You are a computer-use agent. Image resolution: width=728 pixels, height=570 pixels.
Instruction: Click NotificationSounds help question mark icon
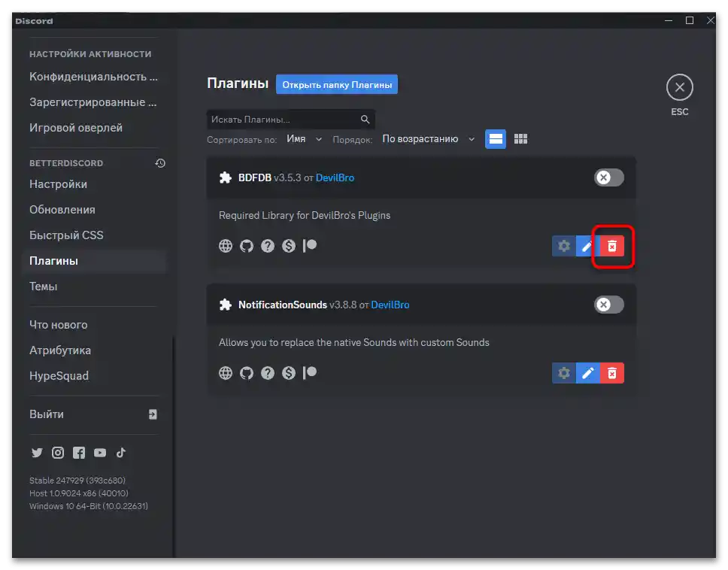click(x=268, y=373)
